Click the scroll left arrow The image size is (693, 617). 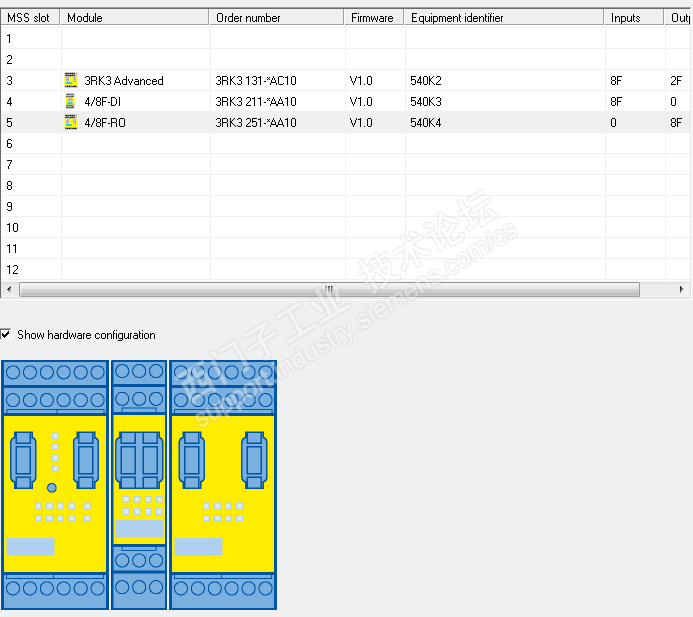click(9, 289)
